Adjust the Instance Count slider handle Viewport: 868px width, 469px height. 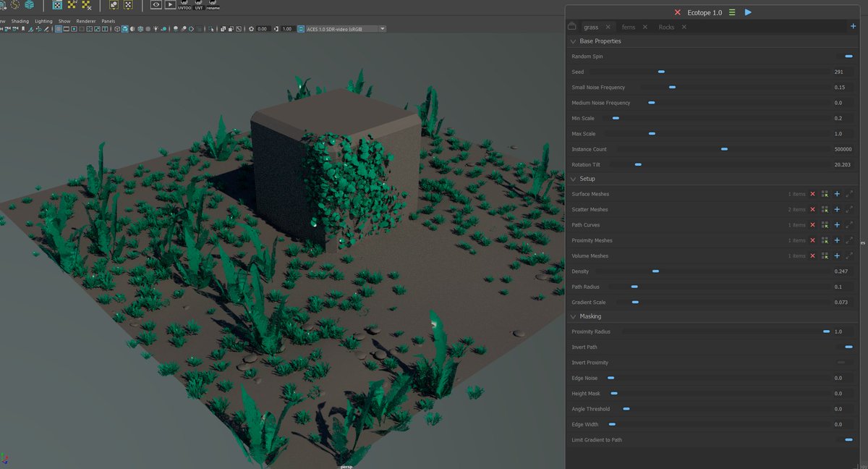(x=724, y=149)
